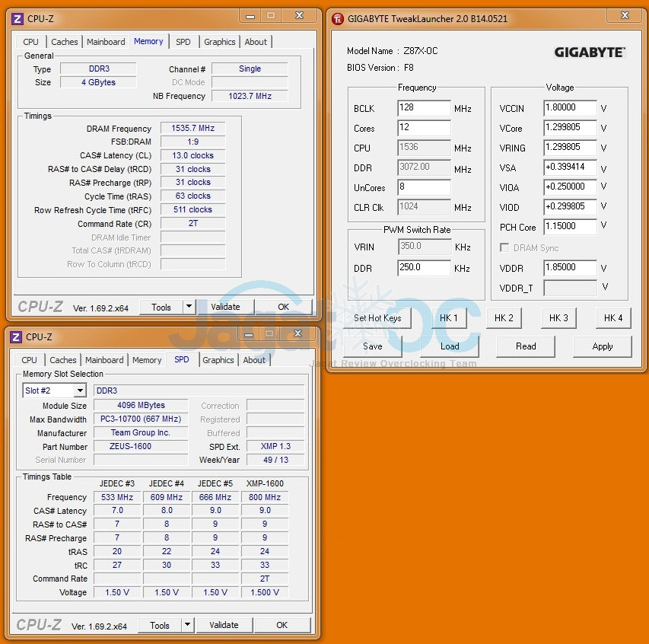The width and height of the screenshot is (649, 644).
Task: Click the Gigabyte TweakLauncher title bar icon
Action: [x=338, y=18]
